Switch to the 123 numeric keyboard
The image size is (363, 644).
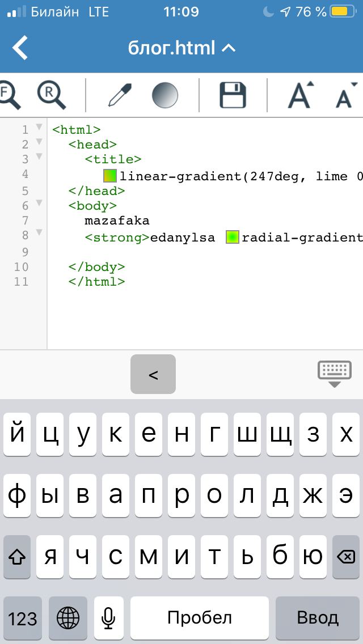pyautogui.click(x=23, y=618)
